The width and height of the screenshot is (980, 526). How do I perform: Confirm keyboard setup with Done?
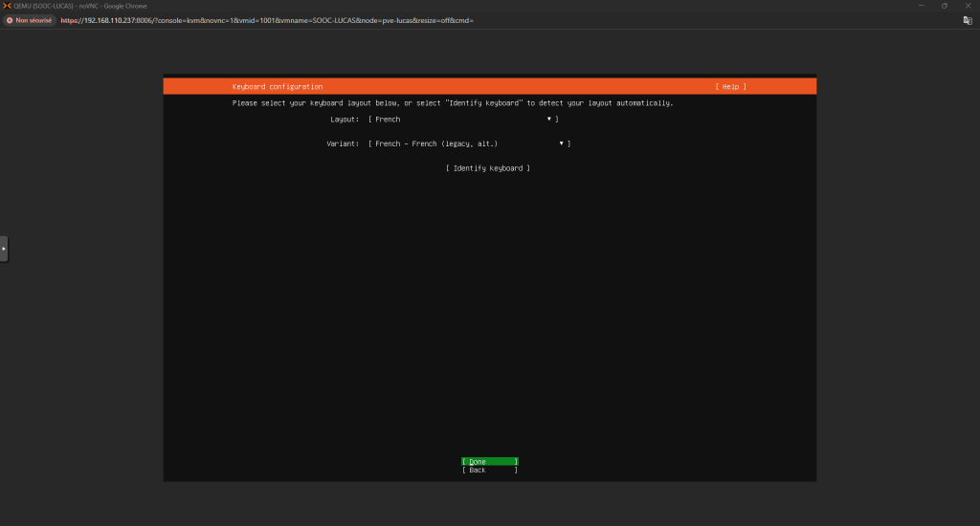(x=489, y=461)
